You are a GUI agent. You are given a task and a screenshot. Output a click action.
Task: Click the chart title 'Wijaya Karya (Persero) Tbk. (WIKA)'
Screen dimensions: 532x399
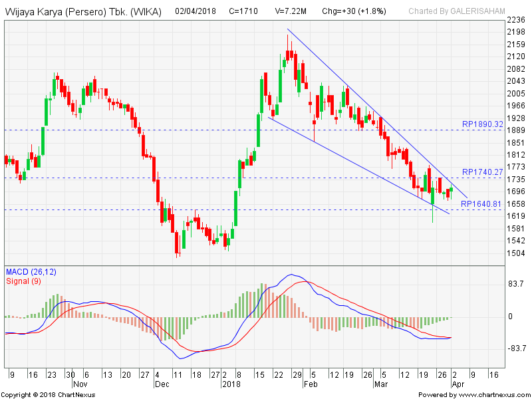[83, 12]
